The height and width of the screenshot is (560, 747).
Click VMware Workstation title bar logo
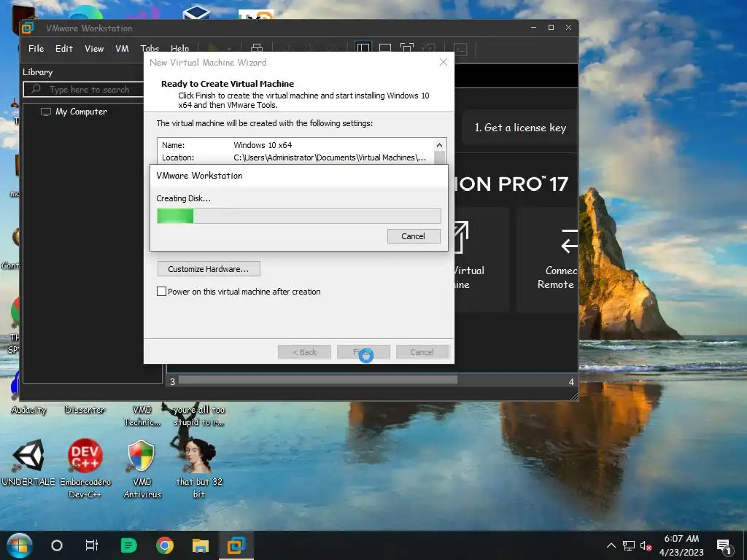pos(28,28)
